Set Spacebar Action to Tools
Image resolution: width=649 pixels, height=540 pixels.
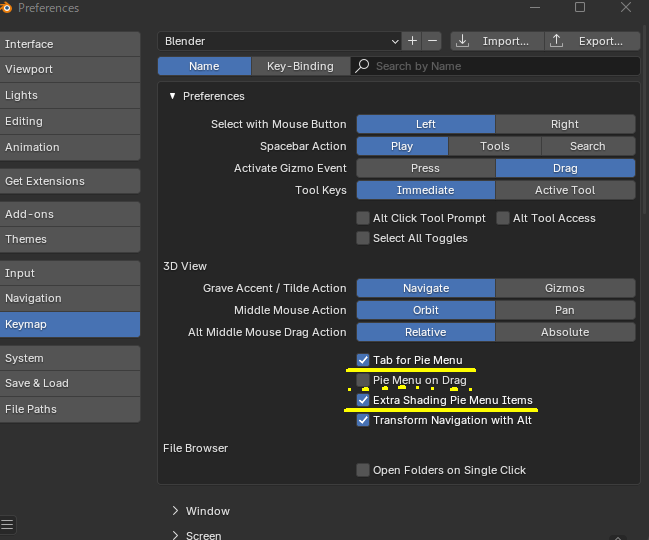tap(495, 146)
